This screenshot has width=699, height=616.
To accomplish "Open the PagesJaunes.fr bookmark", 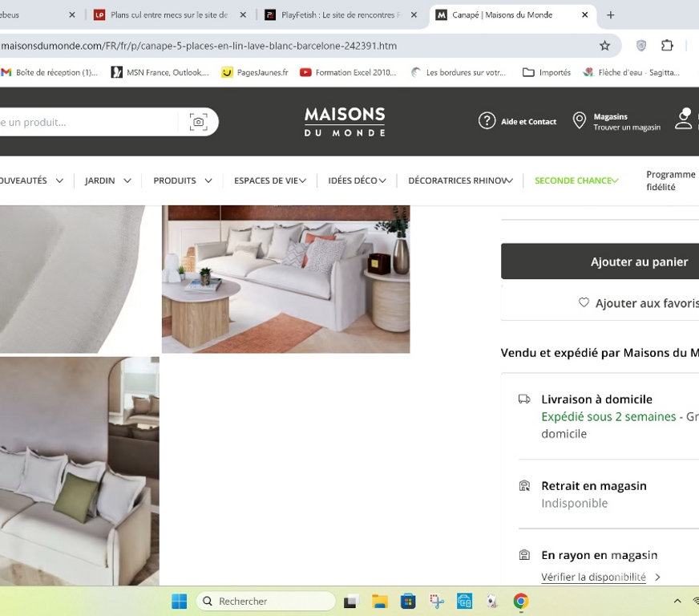I will click(x=254, y=72).
